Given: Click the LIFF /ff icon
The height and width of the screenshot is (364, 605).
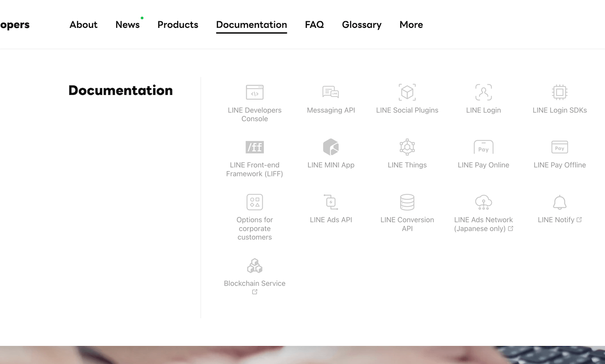Looking at the screenshot, I should tap(254, 147).
